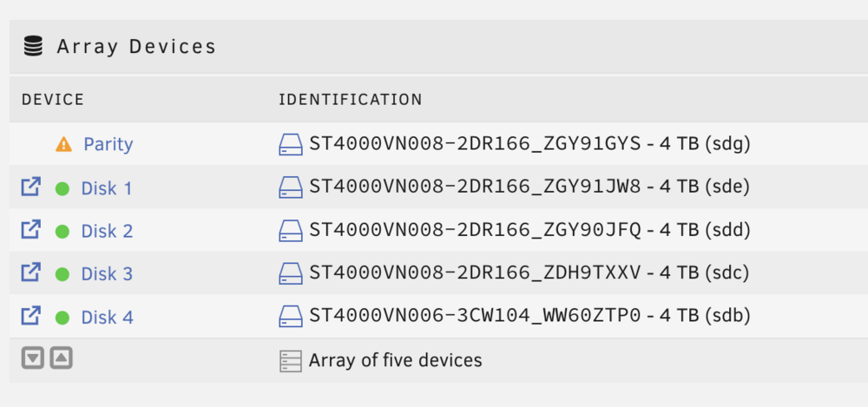Click the DEVICE column header
The width and height of the screenshot is (868, 407).
(53, 100)
